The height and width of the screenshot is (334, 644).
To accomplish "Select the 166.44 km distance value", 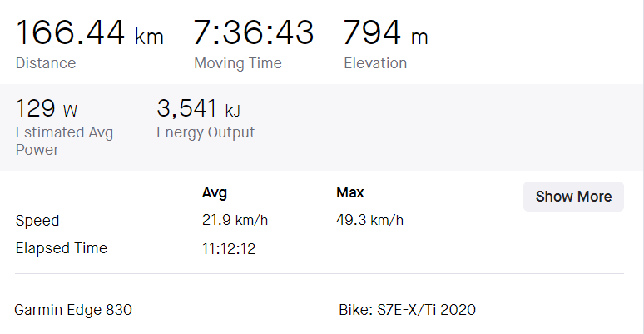I will tap(90, 32).
